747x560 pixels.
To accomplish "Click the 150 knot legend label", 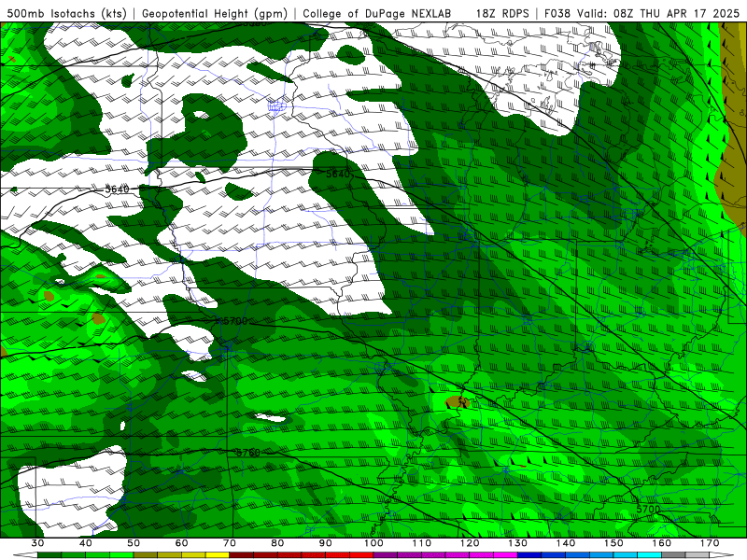I will point(613,543).
